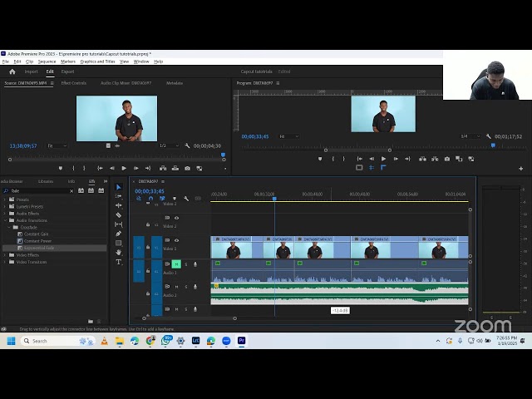Toggle Video 2 track output eye
The height and width of the screenshot is (399, 532).
point(176,218)
